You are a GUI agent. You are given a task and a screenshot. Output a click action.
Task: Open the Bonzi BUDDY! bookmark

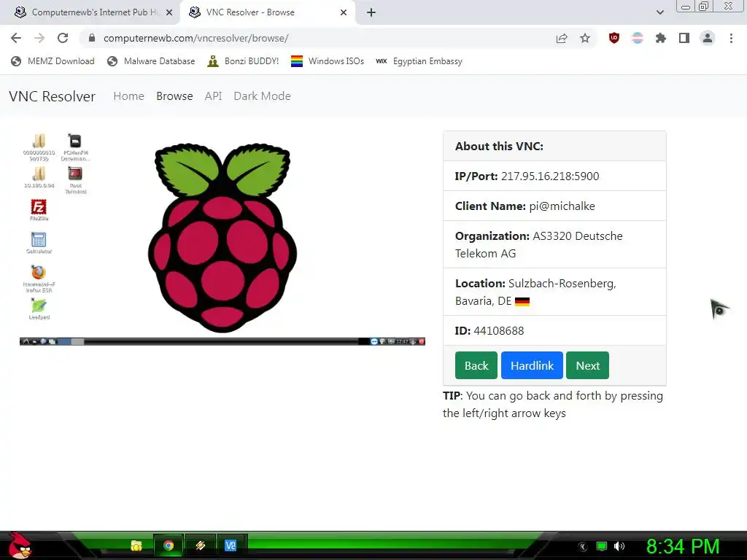243,61
